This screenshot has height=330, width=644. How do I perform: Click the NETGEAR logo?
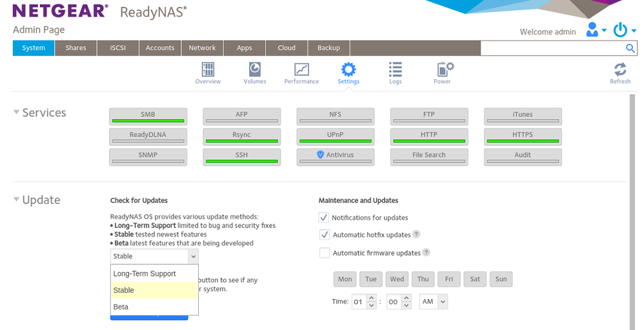(61, 11)
